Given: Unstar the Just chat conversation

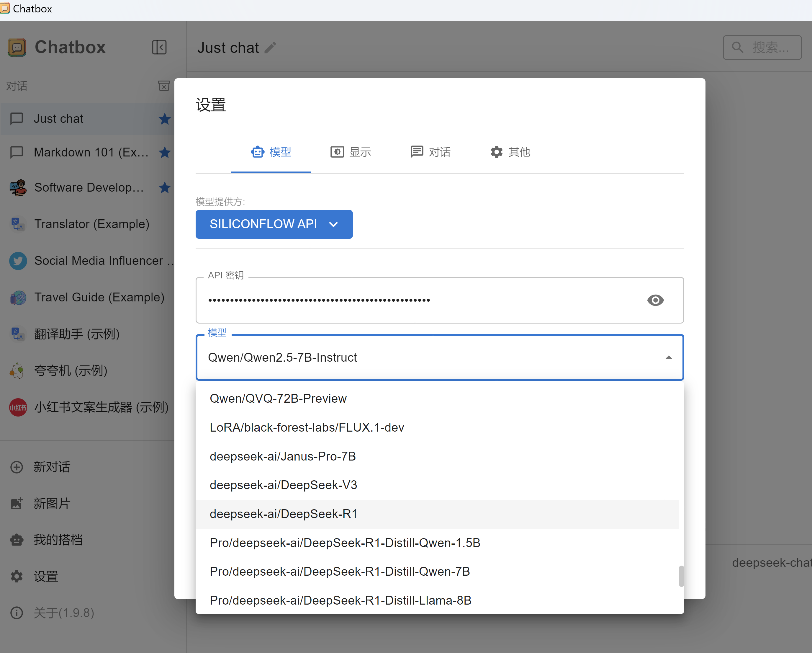Looking at the screenshot, I should coord(165,119).
